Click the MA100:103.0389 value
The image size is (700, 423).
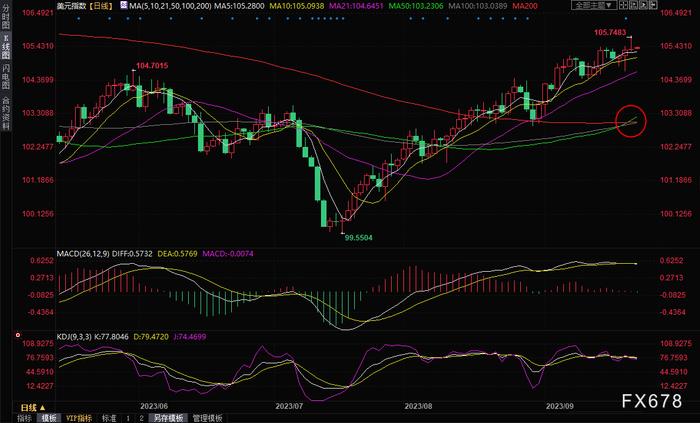point(478,6)
